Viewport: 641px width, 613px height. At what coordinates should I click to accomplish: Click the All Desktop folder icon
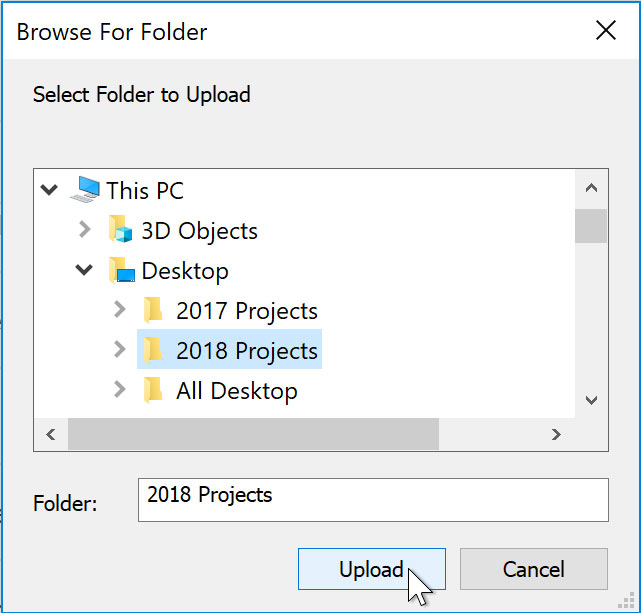[x=153, y=391]
